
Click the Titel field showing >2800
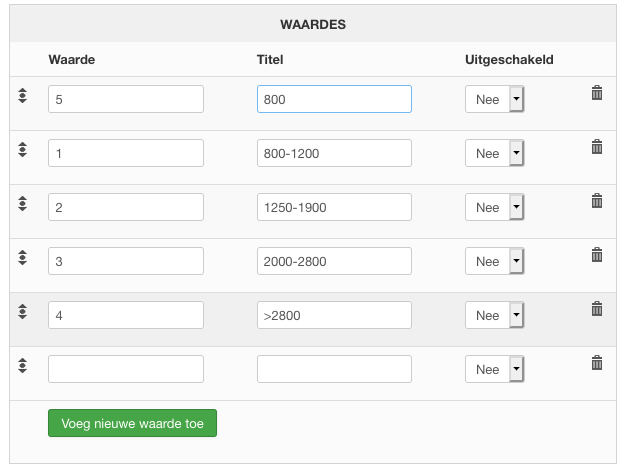pyautogui.click(x=334, y=315)
